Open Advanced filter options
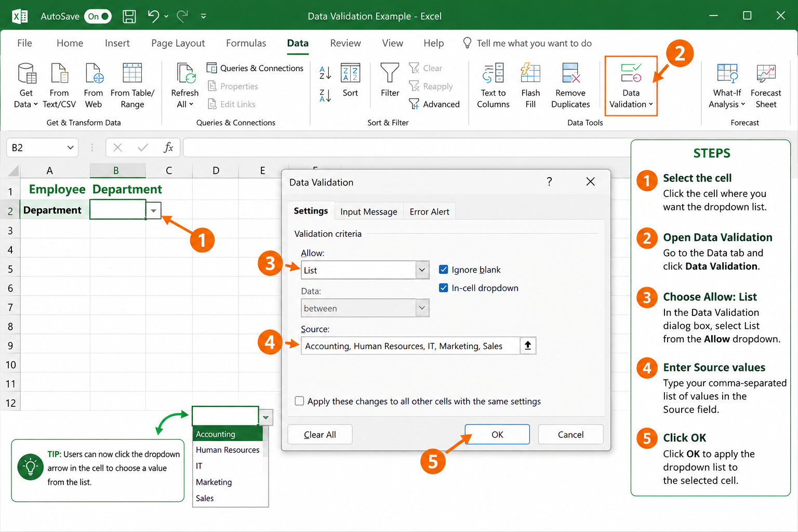798x532 pixels. [x=434, y=104]
